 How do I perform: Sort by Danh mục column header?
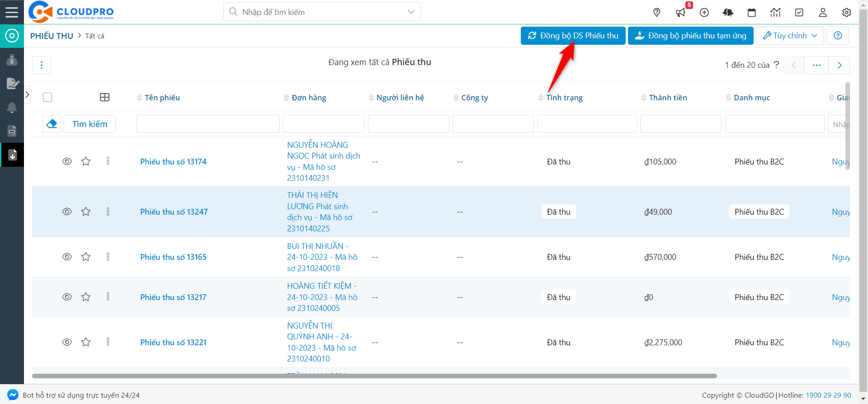point(748,98)
